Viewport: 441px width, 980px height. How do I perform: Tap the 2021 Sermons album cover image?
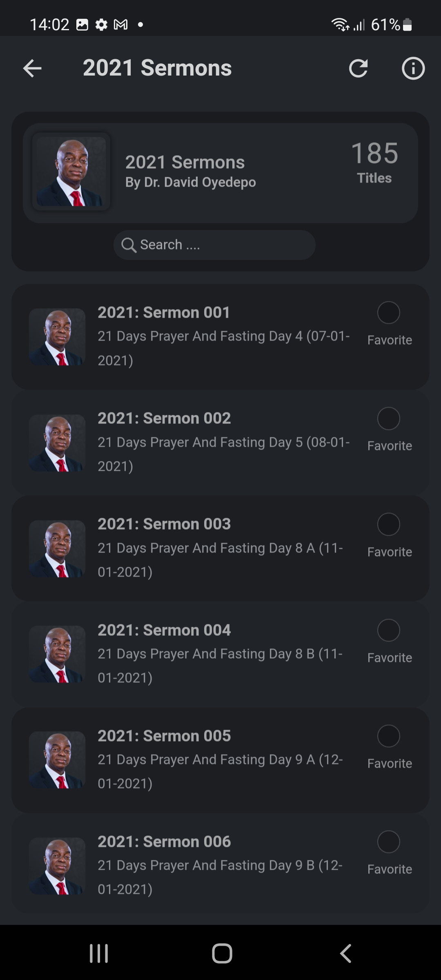coord(71,171)
